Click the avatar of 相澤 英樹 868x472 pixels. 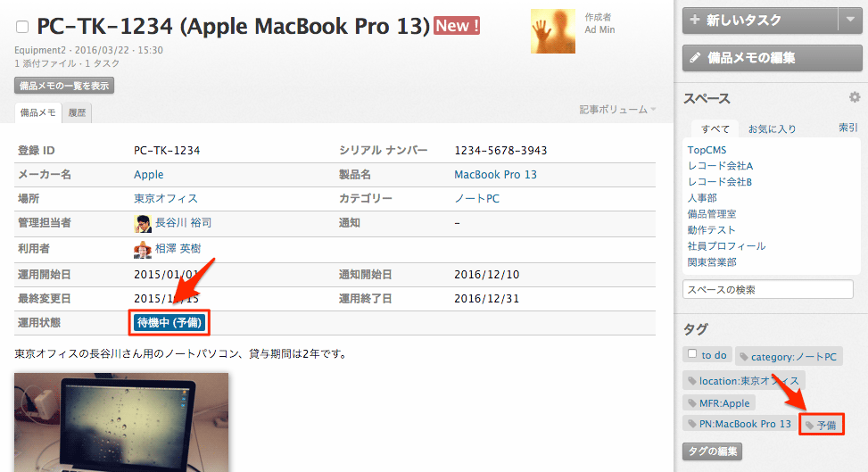coord(143,249)
